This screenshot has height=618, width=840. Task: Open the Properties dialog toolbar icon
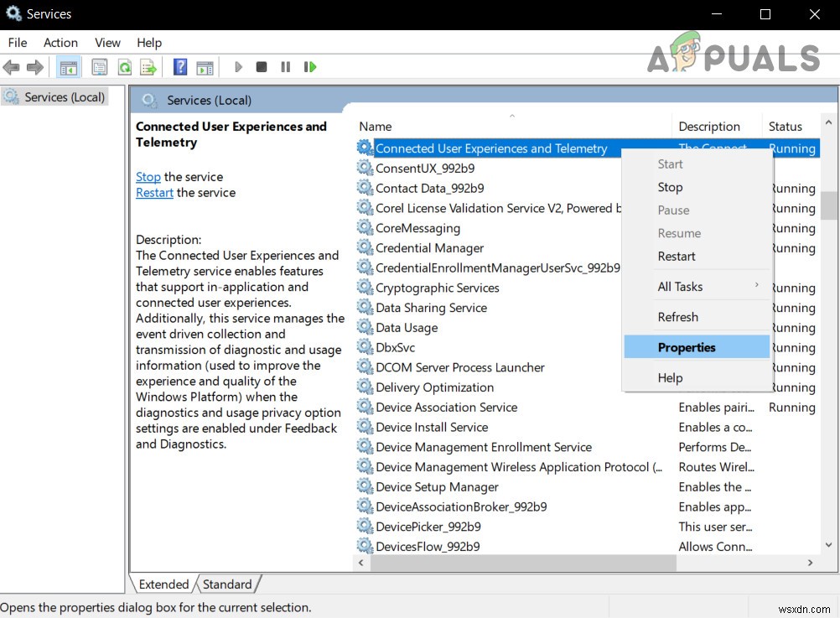(x=100, y=66)
